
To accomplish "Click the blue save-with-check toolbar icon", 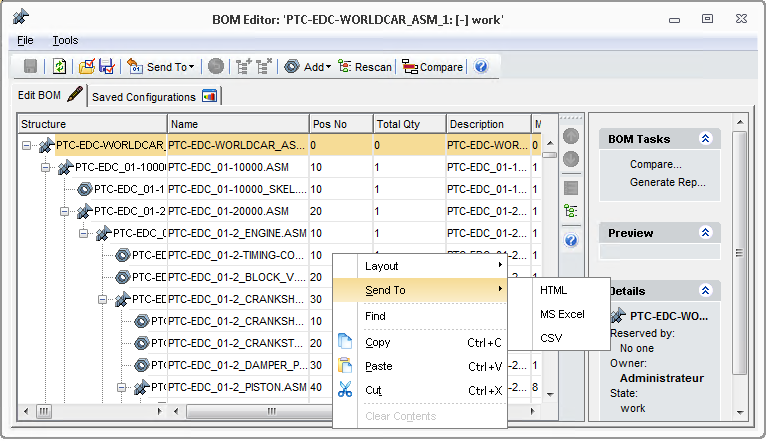I will 107,66.
